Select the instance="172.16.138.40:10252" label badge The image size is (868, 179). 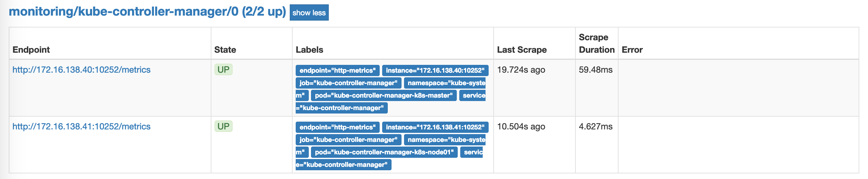(435, 71)
